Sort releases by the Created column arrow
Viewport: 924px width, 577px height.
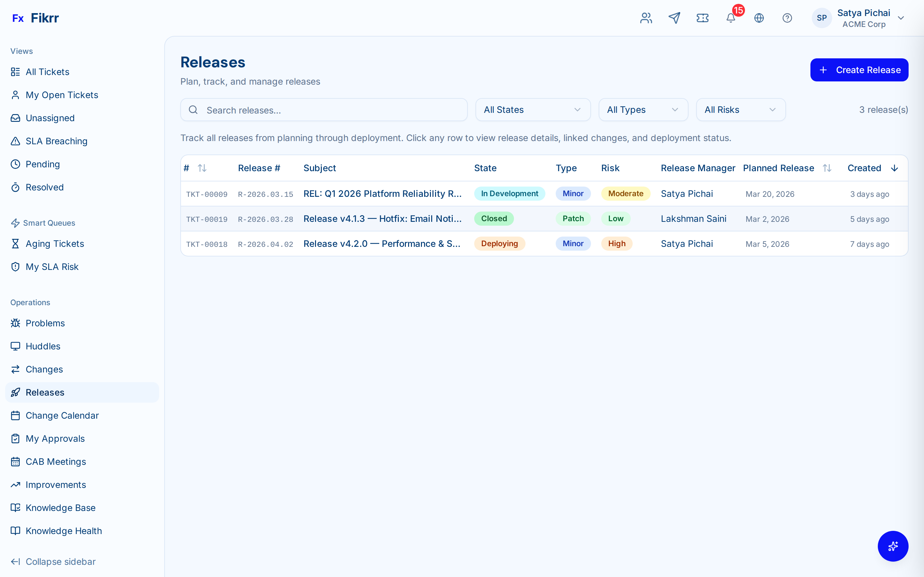pyautogui.click(x=894, y=168)
